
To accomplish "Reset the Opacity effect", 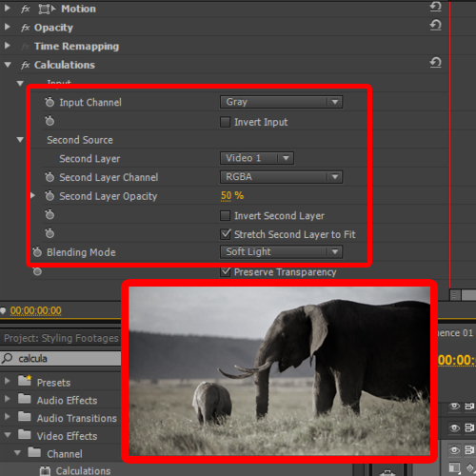I will (435, 26).
